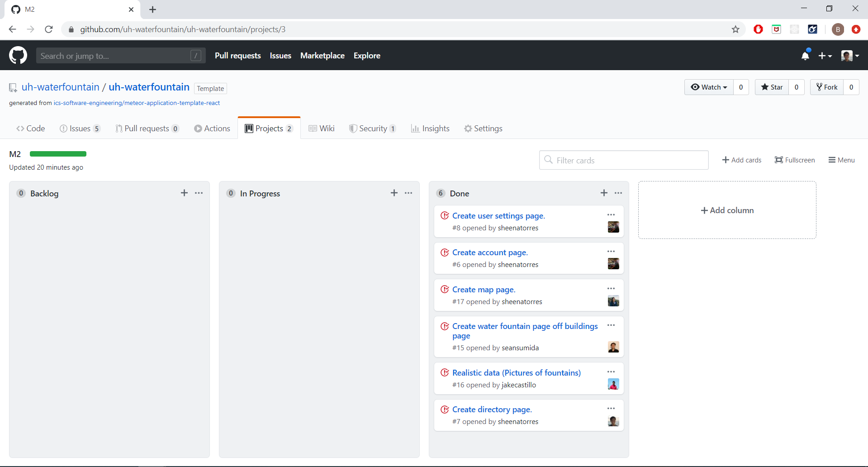Viewport: 868px width, 467px height.
Task: Open Done column options menu
Action: (618, 193)
